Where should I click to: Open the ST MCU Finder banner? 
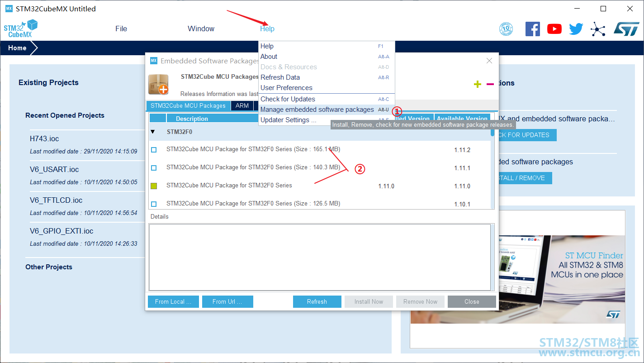(518, 279)
